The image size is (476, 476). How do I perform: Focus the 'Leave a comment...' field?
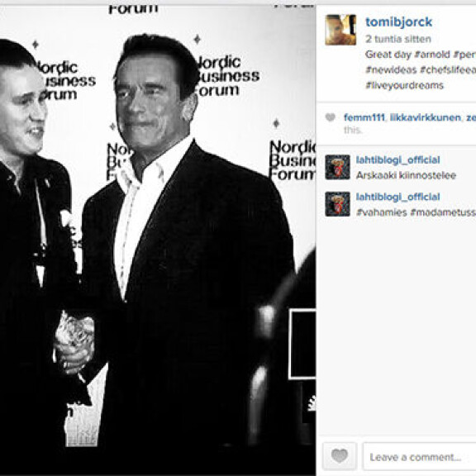420,456
